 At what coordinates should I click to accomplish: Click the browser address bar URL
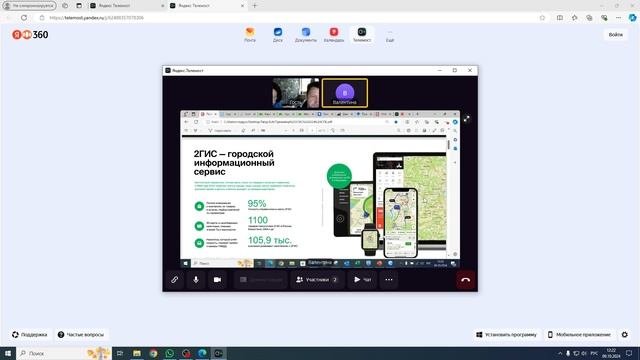pos(96,18)
